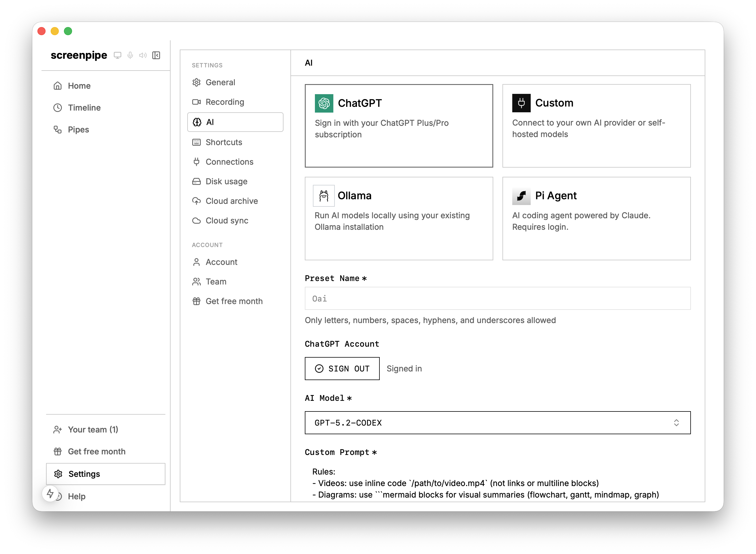Image resolution: width=756 pixels, height=554 pixels.
Task: Open the AI Model GPT-5.2-CODEX dropdown
Action: 497,422
